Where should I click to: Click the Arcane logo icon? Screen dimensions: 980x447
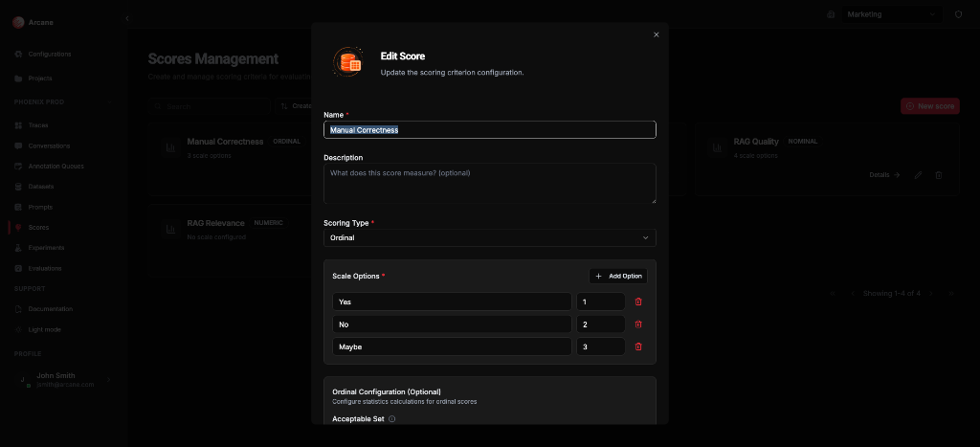[18, 22]
